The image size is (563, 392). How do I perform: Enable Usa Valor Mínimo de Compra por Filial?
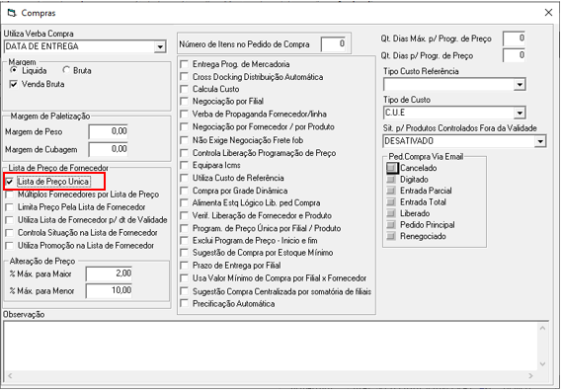pos(184,278)
